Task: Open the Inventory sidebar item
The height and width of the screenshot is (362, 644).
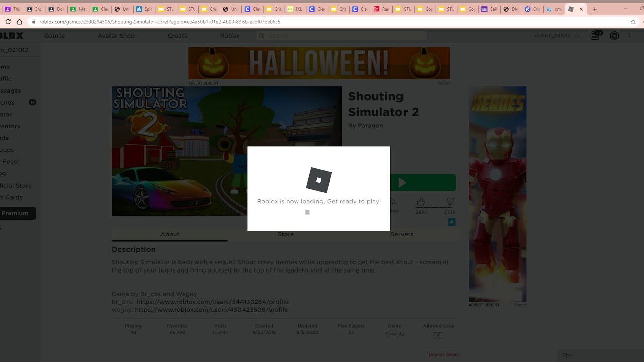Action: pos(10,126)
